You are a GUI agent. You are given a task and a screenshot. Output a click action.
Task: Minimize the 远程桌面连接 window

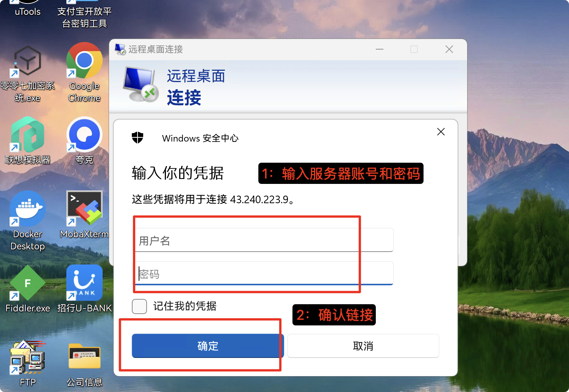pos(380,49)
